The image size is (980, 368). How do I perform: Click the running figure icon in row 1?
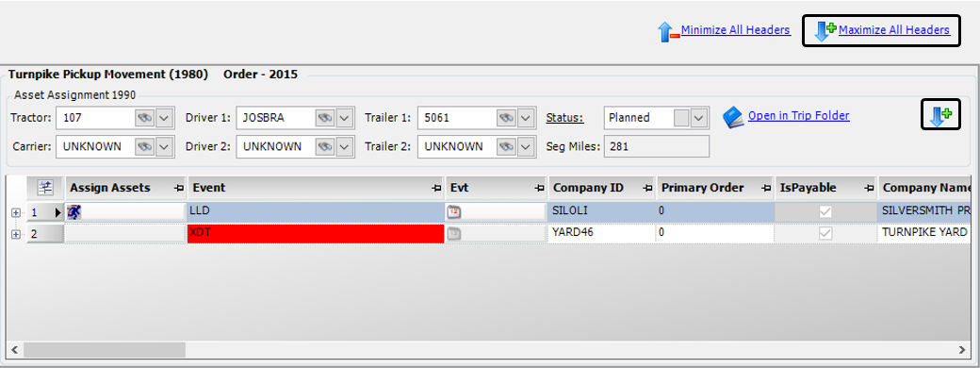point(74,212)
